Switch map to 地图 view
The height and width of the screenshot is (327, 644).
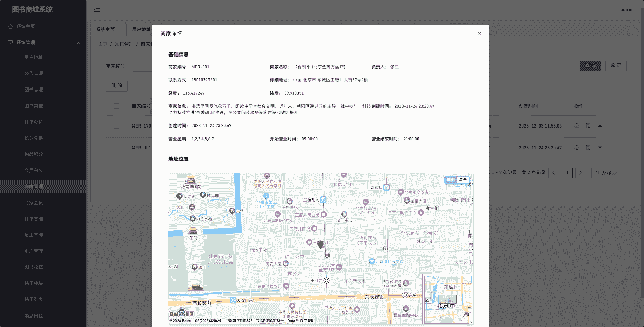coord(451,180)
